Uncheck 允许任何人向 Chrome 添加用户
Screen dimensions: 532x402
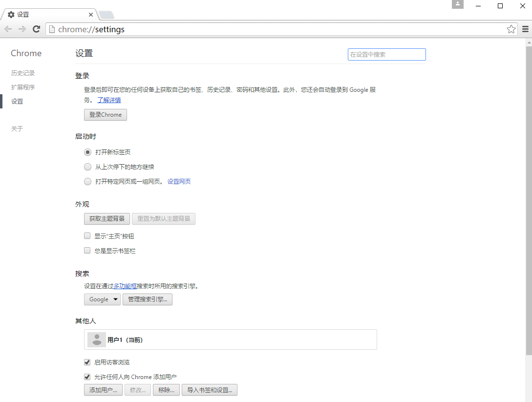pyautogui.click(x=87, y=377)
